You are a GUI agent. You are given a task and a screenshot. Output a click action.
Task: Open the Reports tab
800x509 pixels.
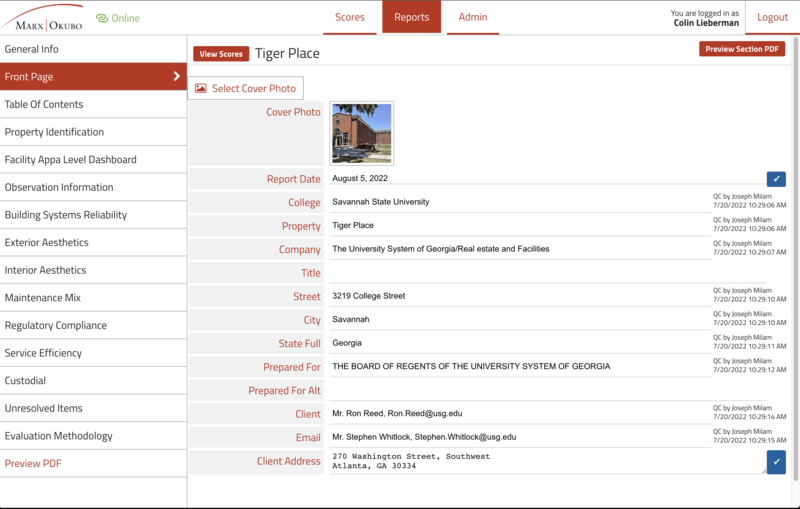click(x=411, y=17)
